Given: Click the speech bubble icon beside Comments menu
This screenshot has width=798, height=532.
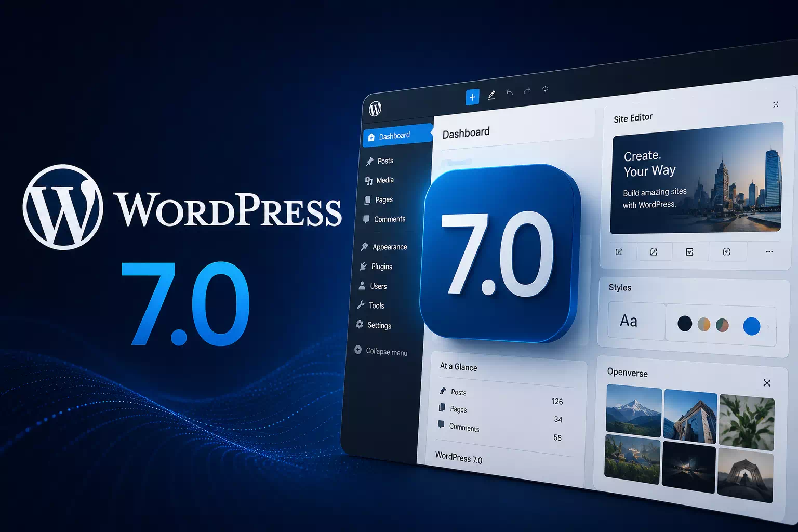Looking at the screenshot, I should pyautogui.click(x=366, y=219).
